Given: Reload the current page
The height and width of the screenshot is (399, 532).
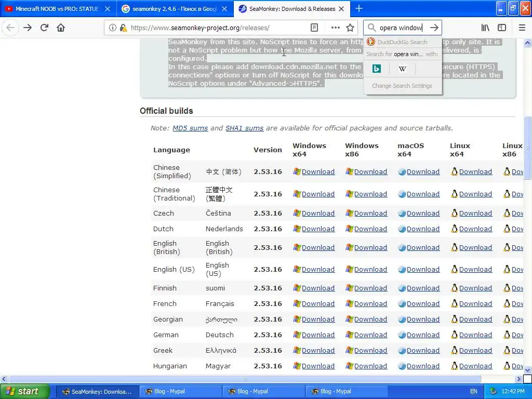Looking at the screenshot, I should tap(44, 28).
